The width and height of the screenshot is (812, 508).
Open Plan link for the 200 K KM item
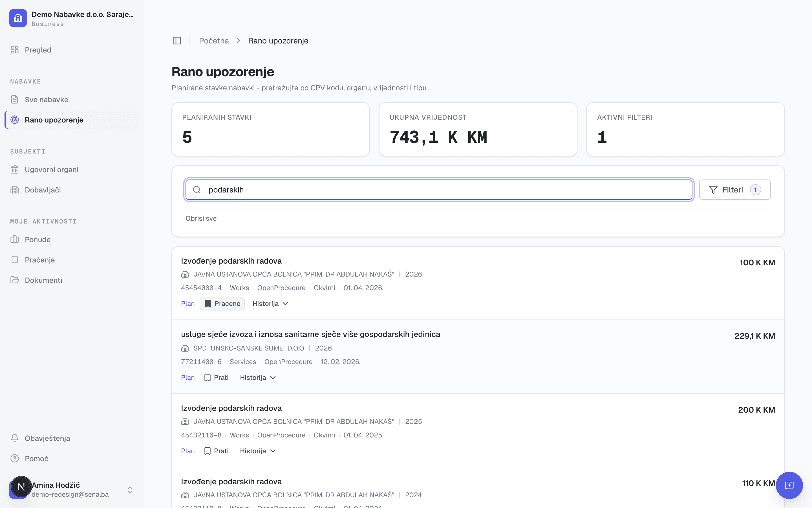click(188, 451)
